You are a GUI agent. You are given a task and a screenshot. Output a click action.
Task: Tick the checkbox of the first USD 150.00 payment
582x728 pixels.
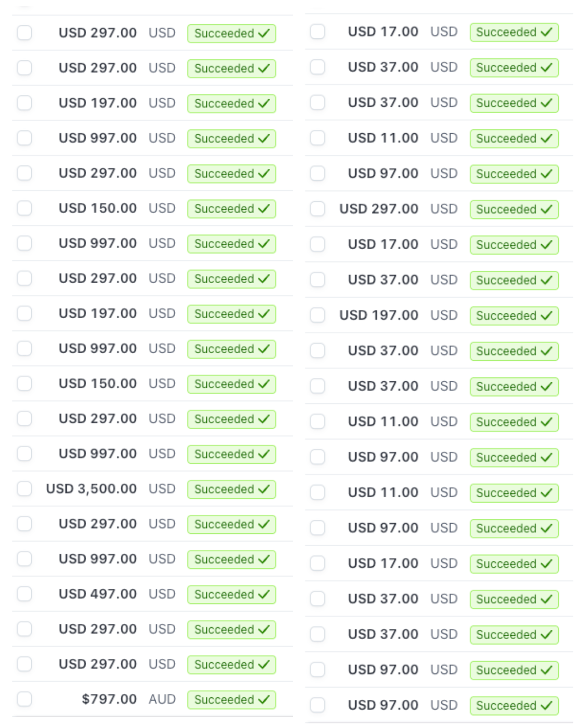pyautogui.click(x=24, y=208)
